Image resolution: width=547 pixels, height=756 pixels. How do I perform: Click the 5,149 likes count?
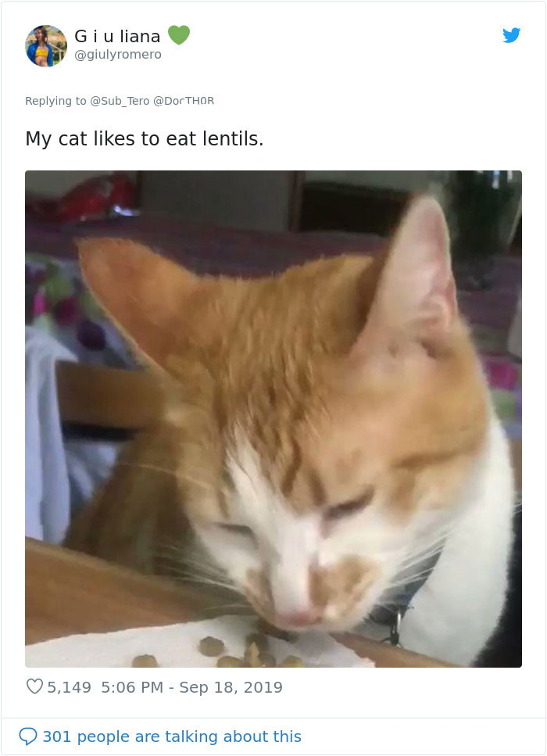[69, 687]
